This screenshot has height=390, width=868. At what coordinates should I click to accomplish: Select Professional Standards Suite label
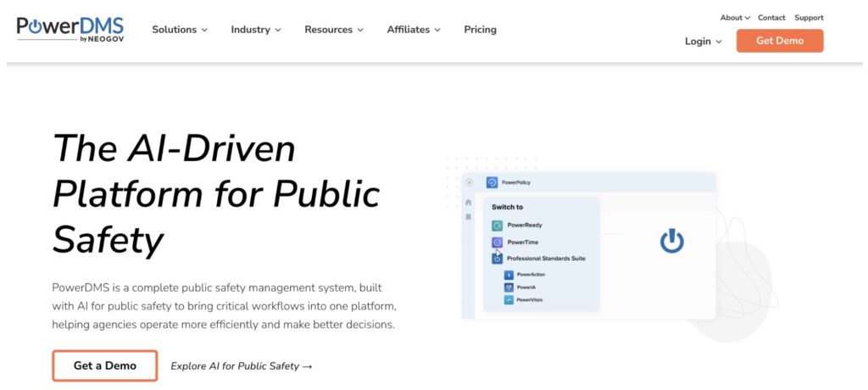546,259
